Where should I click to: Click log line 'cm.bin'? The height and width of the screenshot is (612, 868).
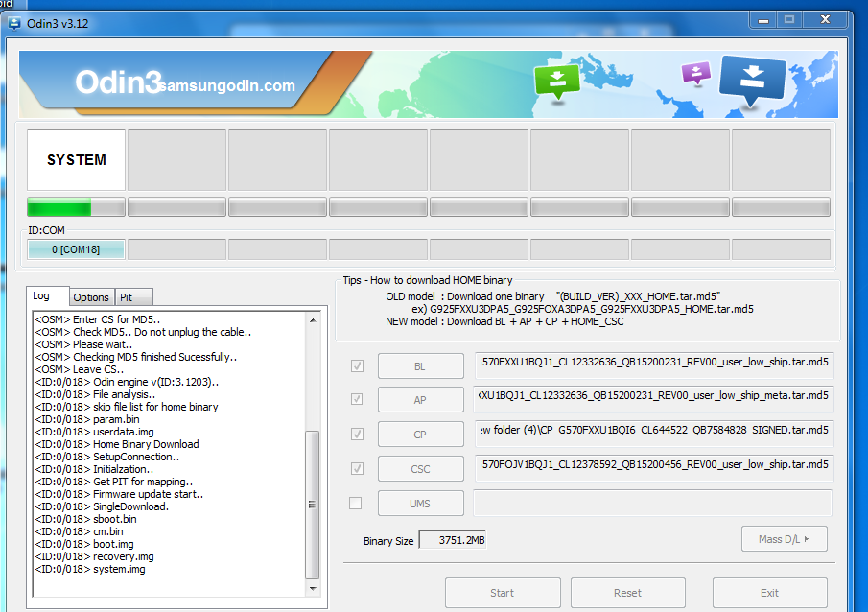(x=80, y=531)
